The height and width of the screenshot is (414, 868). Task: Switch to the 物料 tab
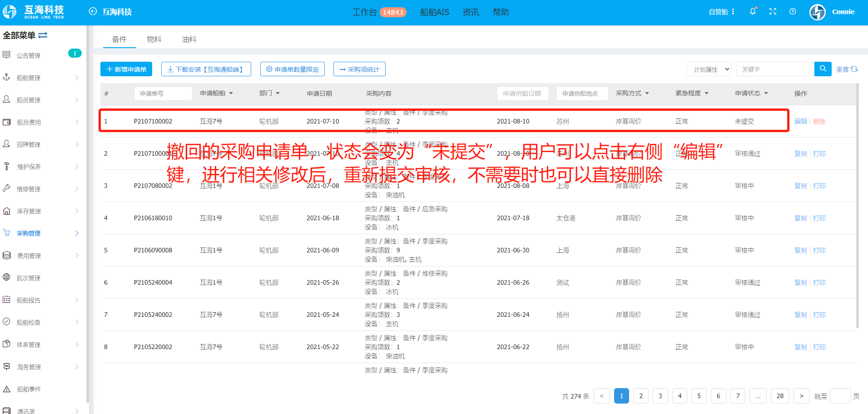[x=154, y=39]
